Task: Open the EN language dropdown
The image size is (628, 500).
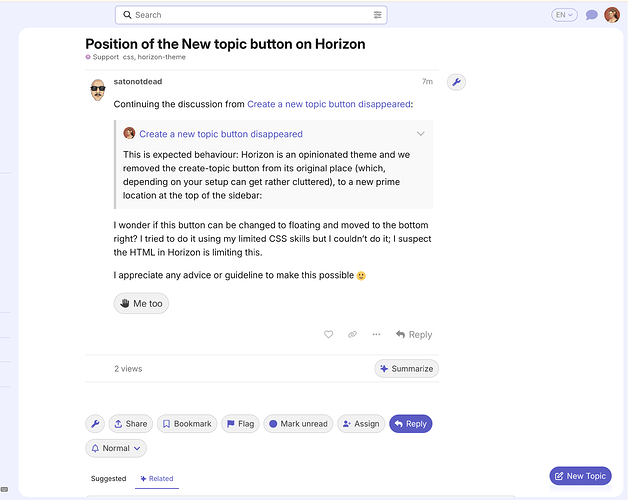Action: pyautogui.click(x=564, y=15)
